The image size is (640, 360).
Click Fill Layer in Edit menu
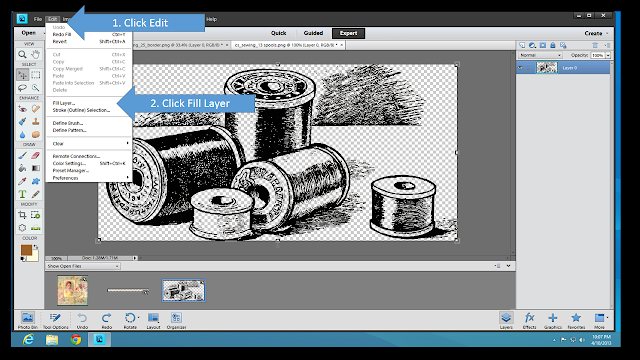tap(64, 103)
